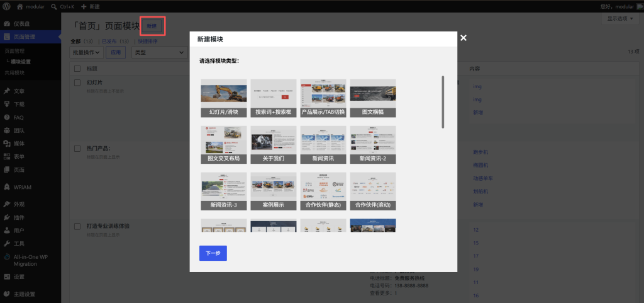Toggle the select-all checkbox beside 标题
The image size is (644, 303).
click(x=77, y=69)
